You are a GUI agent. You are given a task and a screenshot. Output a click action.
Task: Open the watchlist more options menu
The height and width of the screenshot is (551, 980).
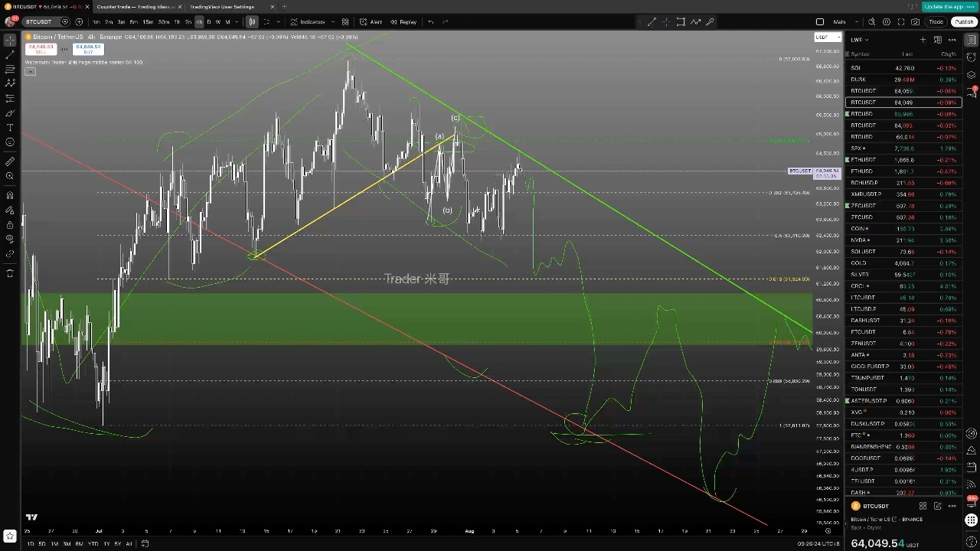[x=952, y=40]
